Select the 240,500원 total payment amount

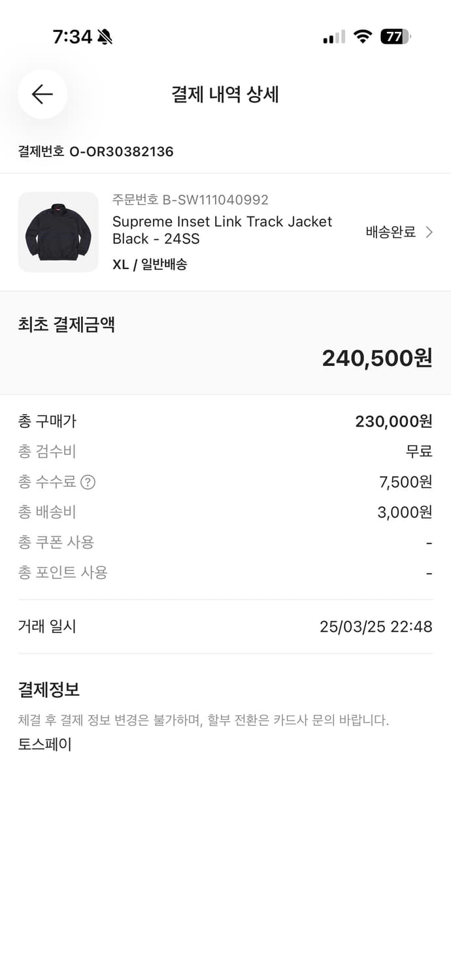(376, 358)
